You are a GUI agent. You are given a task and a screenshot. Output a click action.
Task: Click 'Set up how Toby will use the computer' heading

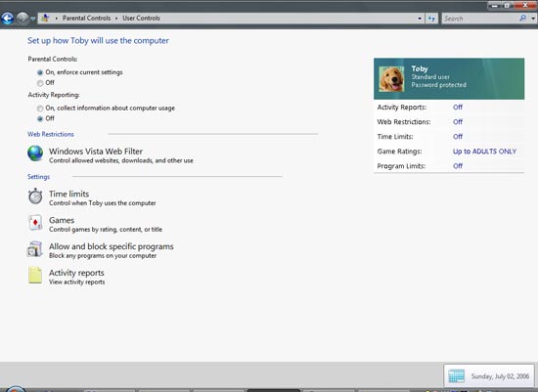98,40
